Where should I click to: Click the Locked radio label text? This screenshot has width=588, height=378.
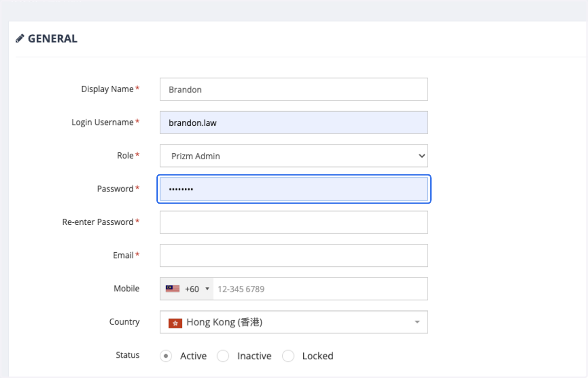(318, 356)
